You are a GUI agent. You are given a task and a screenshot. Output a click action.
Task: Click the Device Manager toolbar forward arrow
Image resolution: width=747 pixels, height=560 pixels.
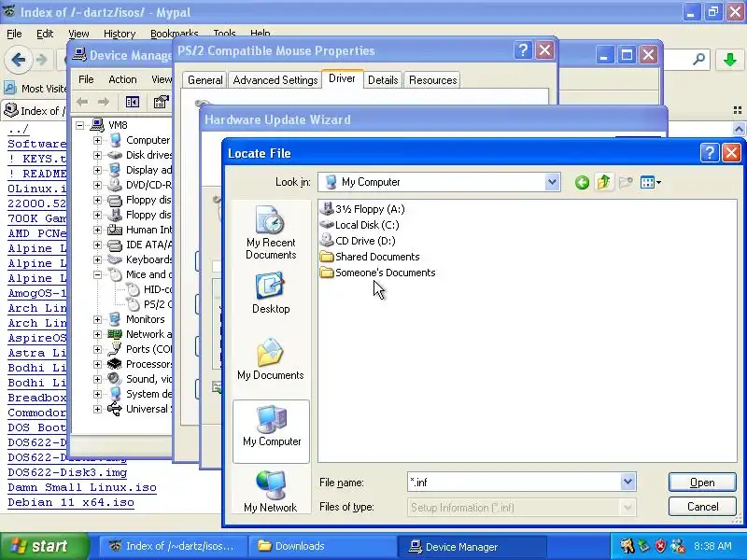click(104, 102)
